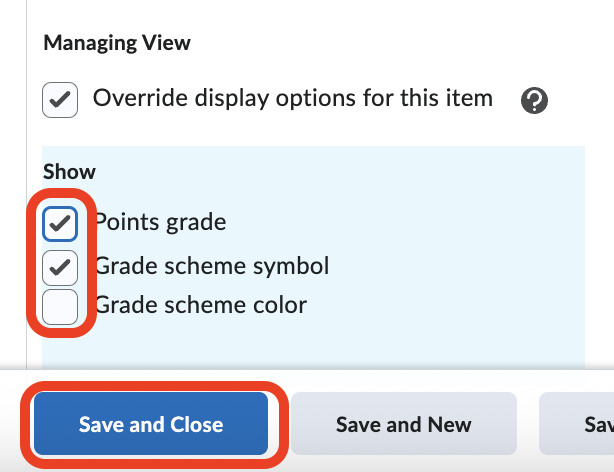Image resolution: width=614 pixels, height=472 pixels.
Task: Click the Managing View heading
Action: point(117,43)
